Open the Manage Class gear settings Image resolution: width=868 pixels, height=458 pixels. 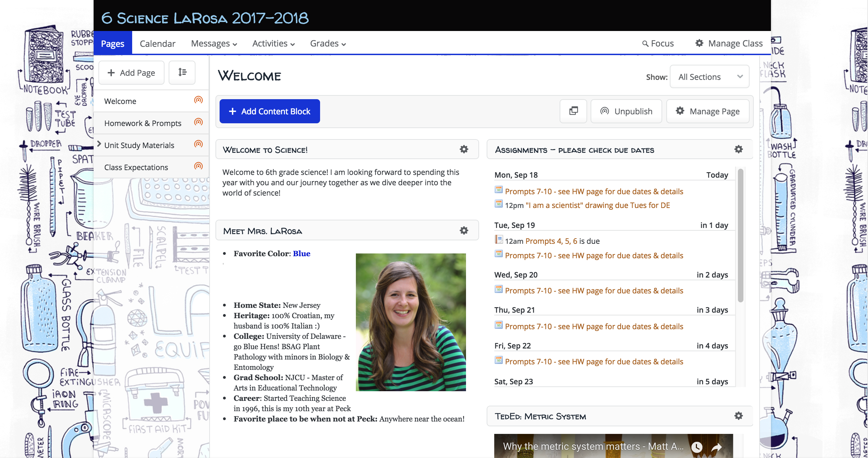pos(699,43)
